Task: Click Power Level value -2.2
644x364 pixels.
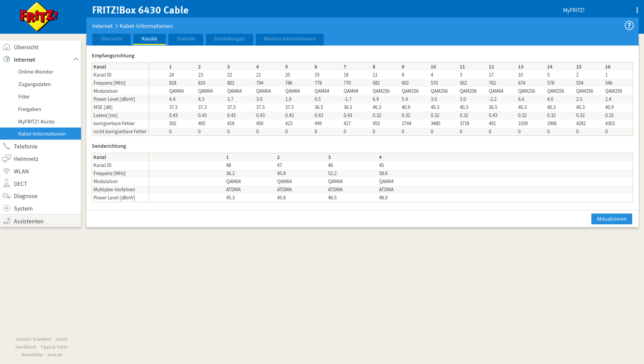Action: [492, 99]
